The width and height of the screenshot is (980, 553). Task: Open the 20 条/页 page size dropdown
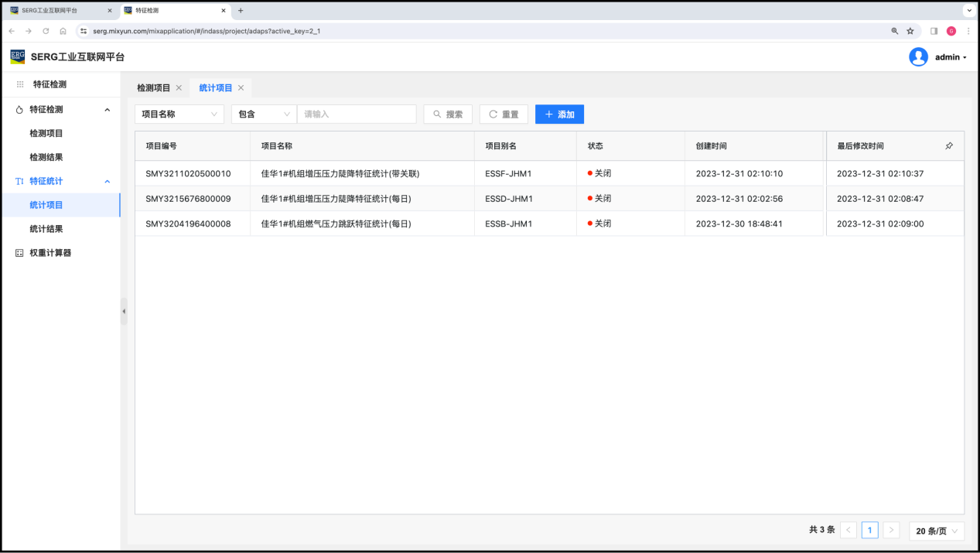click(936, 531)
